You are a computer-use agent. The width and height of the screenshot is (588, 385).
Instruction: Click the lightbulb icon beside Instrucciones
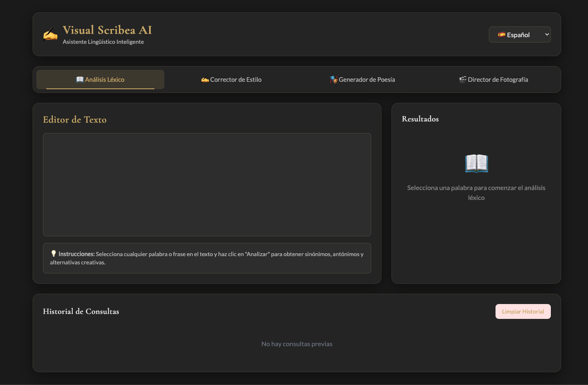[x=54, y=254]
